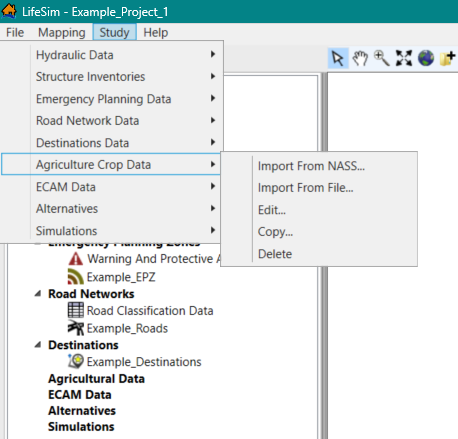
Task: Click the Example_Destinations marker icon
Action: (76, 361)
